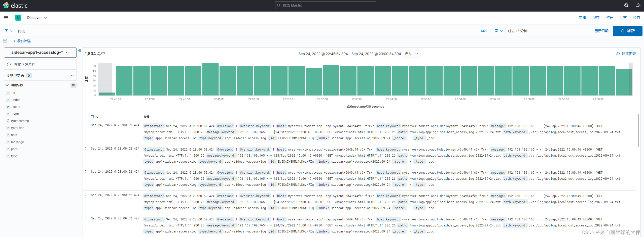Screen dimensions: 644x237
Task: Click 检查 in top menu
Action: [637, 18]
